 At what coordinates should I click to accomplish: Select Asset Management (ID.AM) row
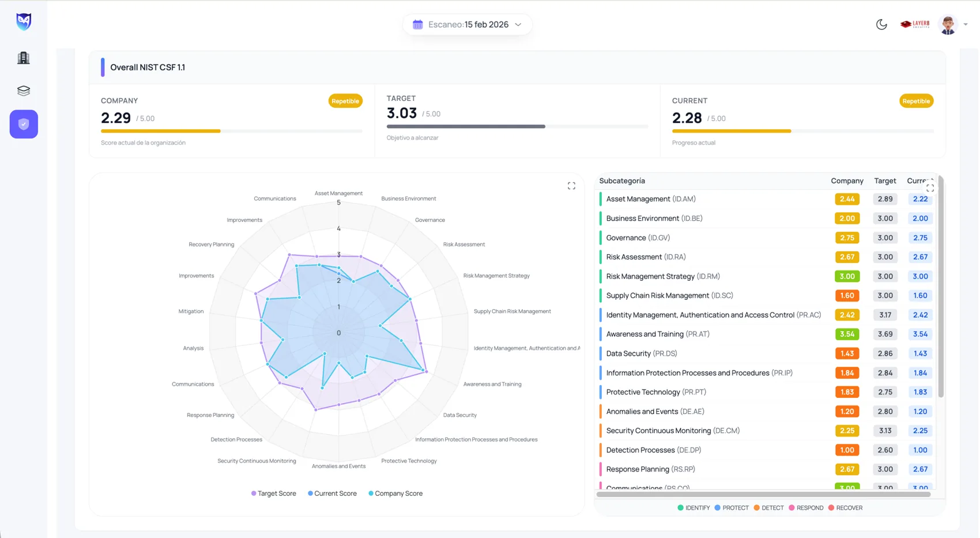[x=766, y=199]
